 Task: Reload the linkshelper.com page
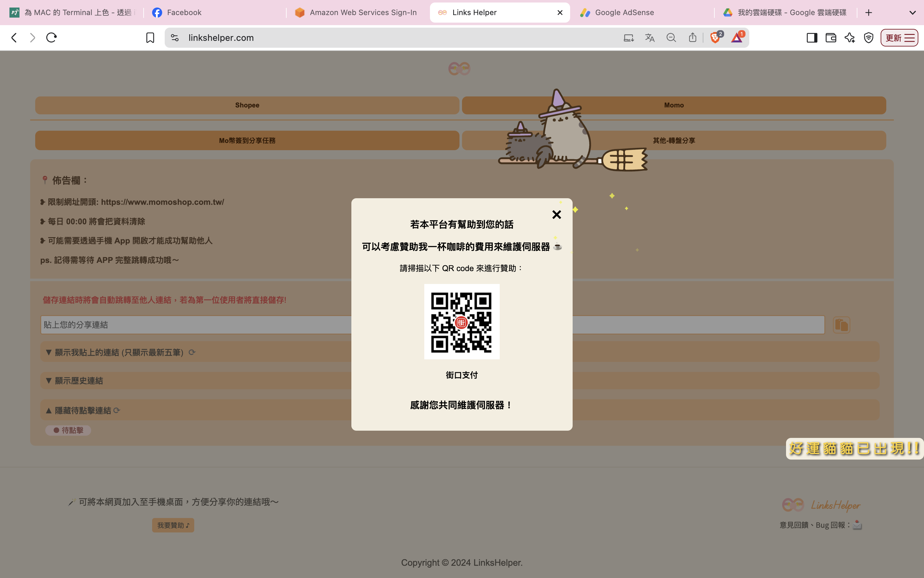[51, 37]
